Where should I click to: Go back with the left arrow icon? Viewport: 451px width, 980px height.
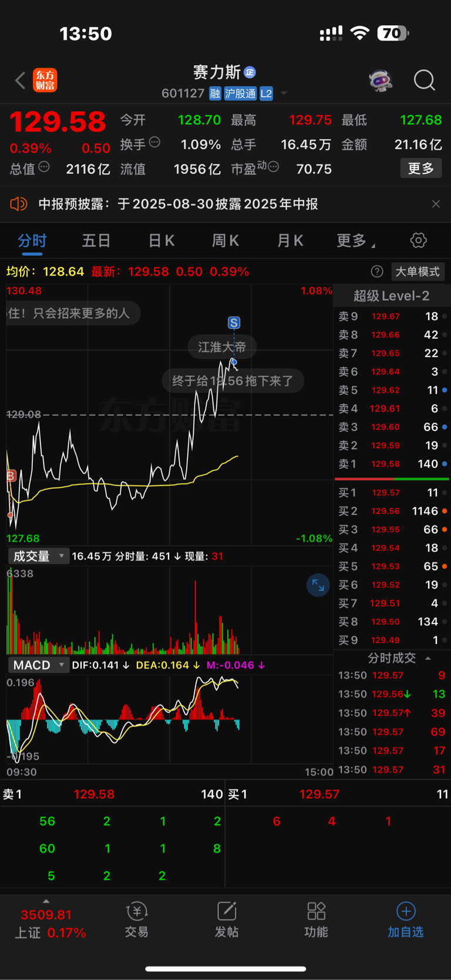tap(21, 80)
